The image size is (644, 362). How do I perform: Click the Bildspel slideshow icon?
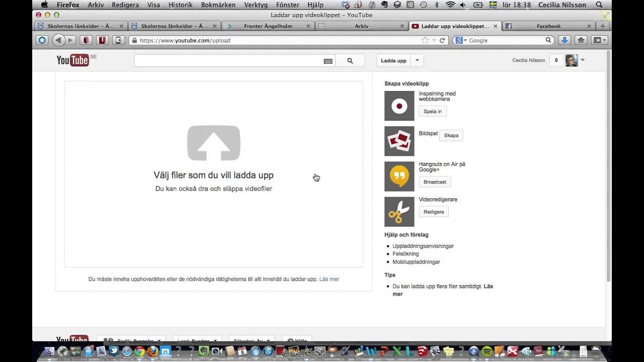pyautogui.click(x=399, y=141)
